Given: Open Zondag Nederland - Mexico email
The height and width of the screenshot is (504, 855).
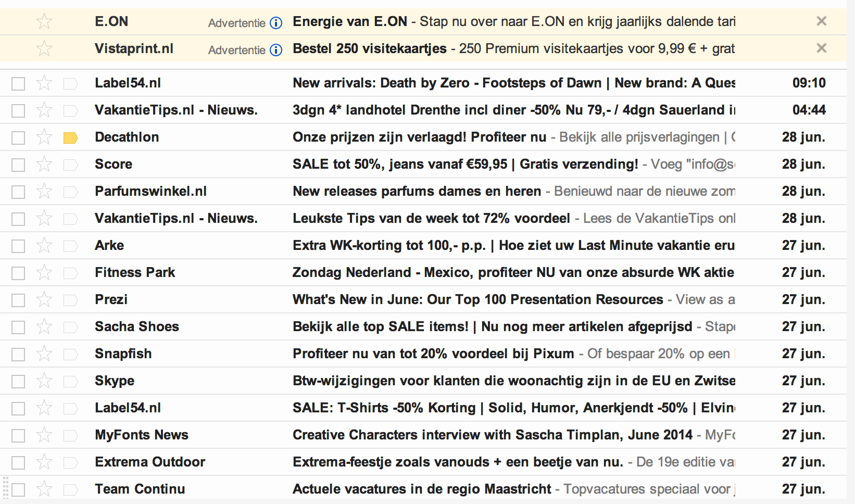Looking at the screenshot, I should tap(514, 272).
